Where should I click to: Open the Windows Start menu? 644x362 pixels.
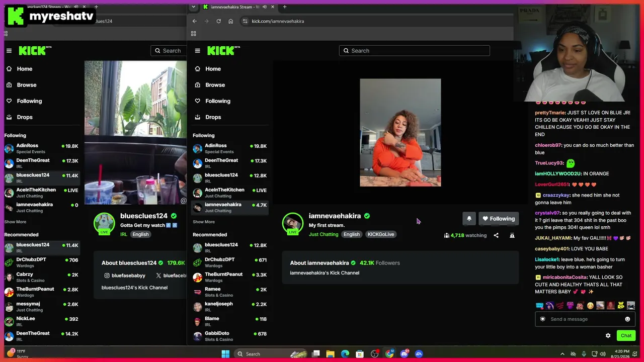tap(225, 354)
